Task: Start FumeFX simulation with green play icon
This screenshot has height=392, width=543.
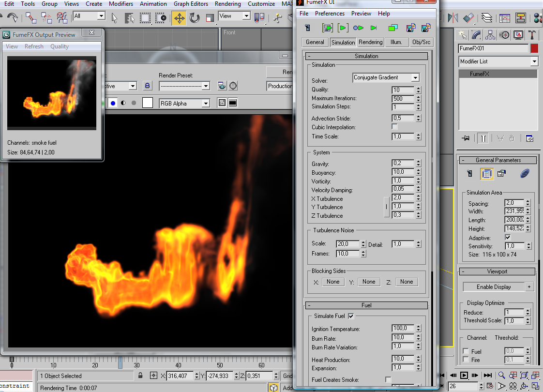Action: pos(343,28)
